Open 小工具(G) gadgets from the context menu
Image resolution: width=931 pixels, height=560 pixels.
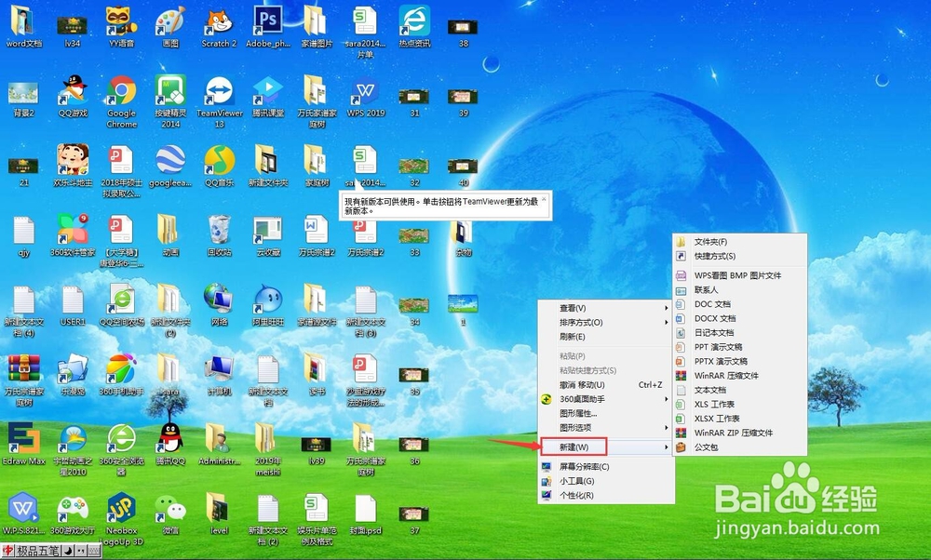(x=606, y=481)
